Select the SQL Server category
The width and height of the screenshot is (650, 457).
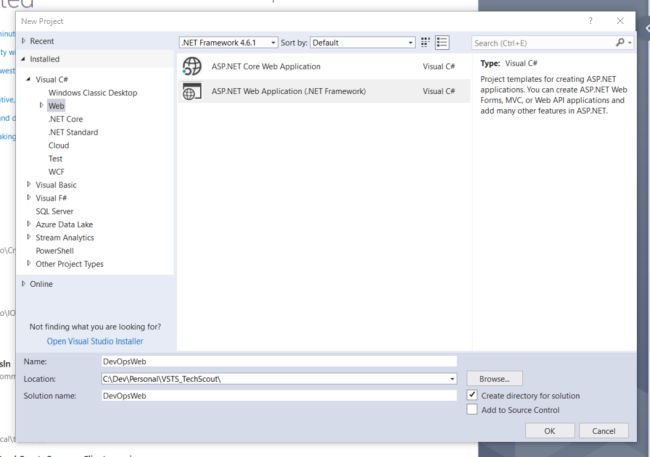[x=54, y=211]
